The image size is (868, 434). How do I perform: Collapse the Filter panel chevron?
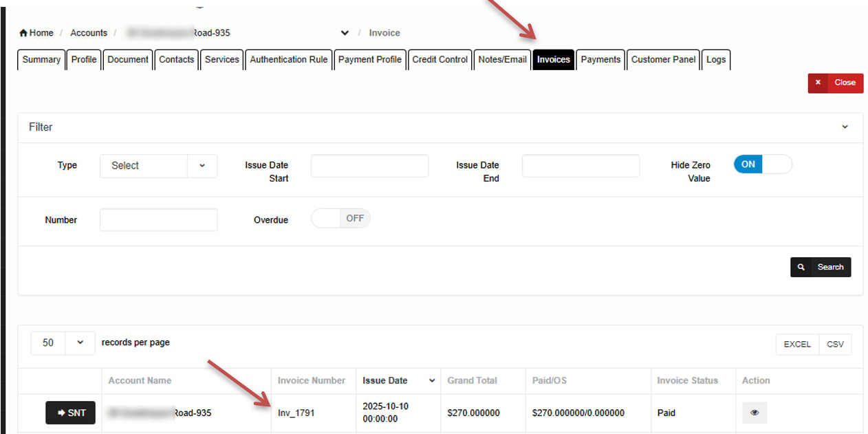[845, 127]
